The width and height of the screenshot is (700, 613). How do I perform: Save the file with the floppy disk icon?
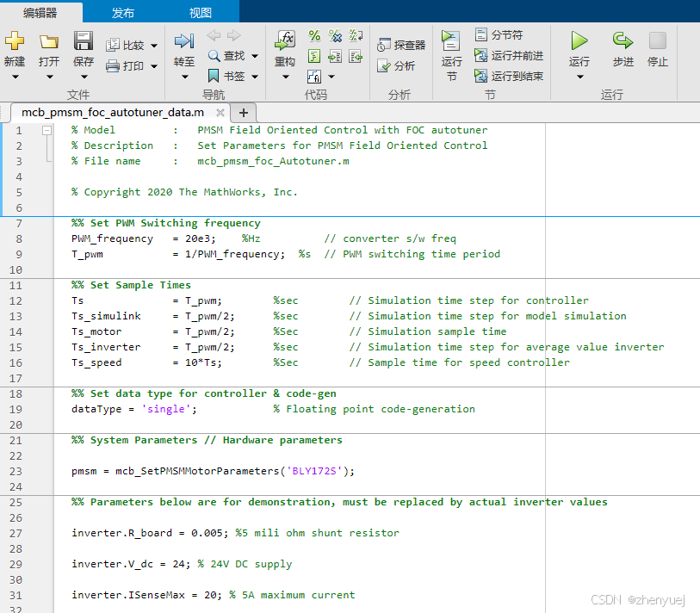(83, 41)
